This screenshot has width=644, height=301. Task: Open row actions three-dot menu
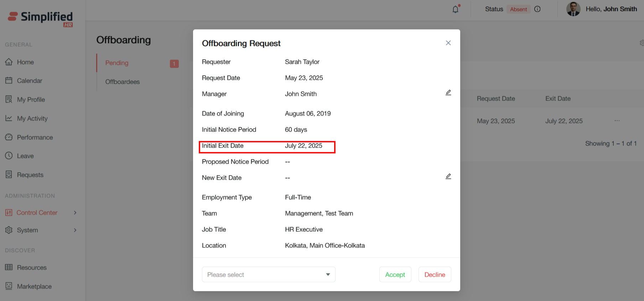point(617,121)
